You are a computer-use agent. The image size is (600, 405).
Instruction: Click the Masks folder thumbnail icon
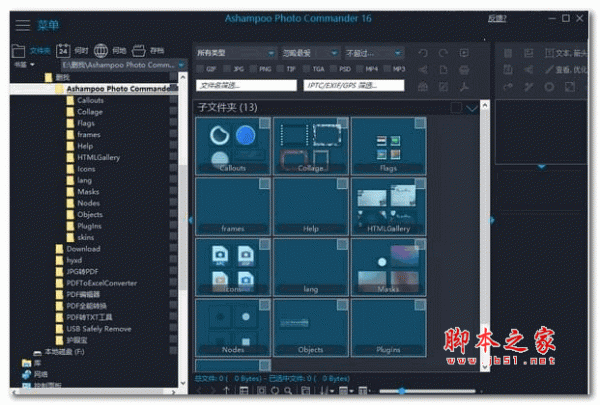[x=389, y=265]
